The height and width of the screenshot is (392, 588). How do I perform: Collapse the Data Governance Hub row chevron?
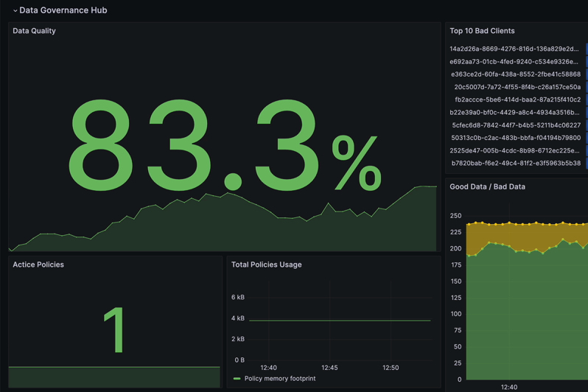15,10
